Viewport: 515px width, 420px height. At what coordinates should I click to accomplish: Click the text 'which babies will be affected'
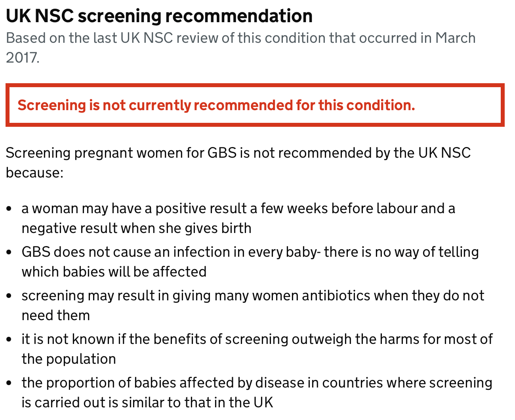click(114, 272)
